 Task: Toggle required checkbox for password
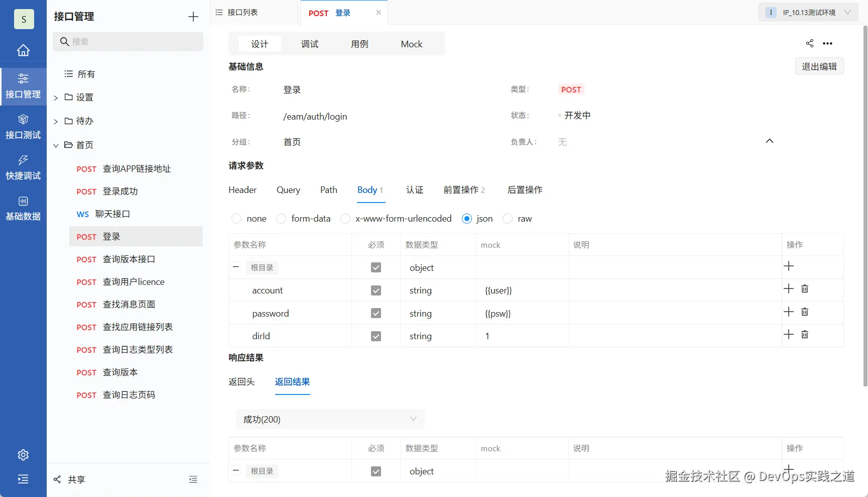tap(376, 313)
